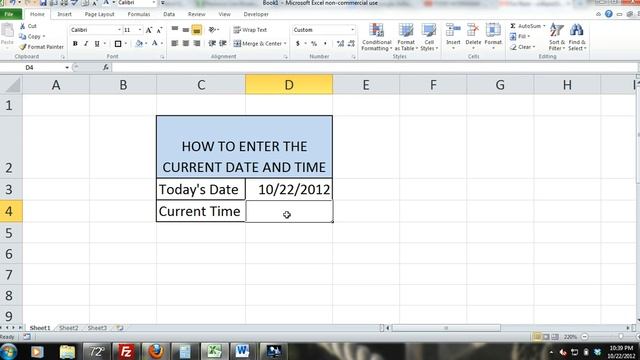The width and height of the screenshot is (640, 360).
Task: Toggle Wrap Text
Action: (250, 30)
